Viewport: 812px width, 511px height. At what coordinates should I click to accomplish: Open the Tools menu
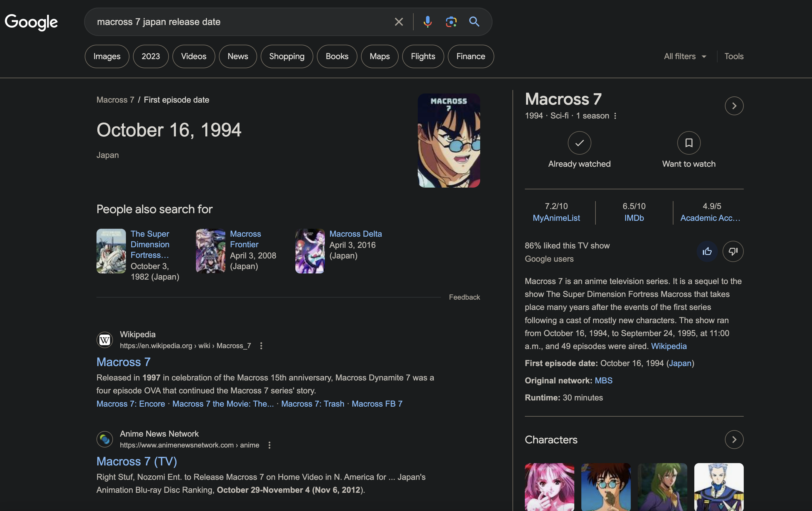pos(734,56)
